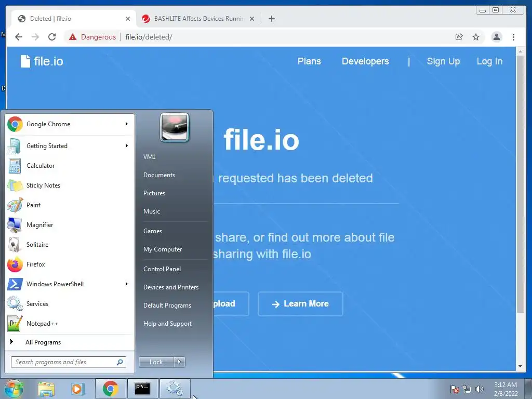Viewport: 532px width, 399px height.
Task: Click Log In on file.io
Action: click(489, 61)
